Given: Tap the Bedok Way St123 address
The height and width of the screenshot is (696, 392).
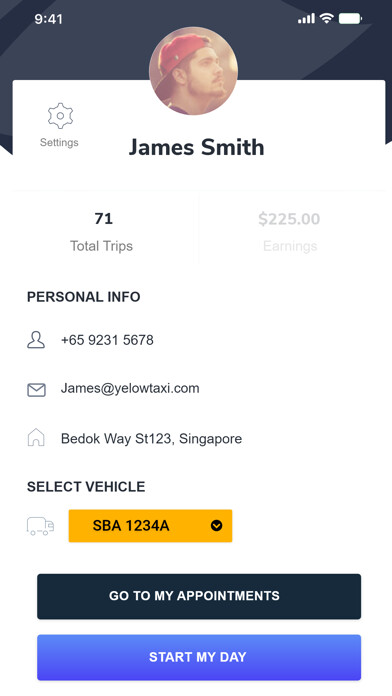Looking at the screenshot, I should point(151,439).
